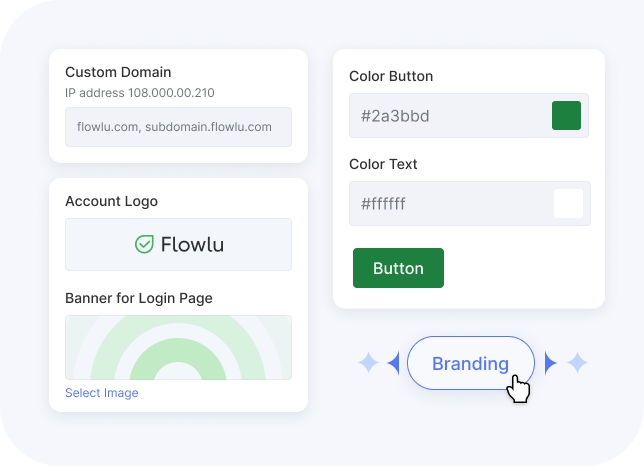The image size is (644, 466).
Task: Click the IP address 108.000.00.210 text
Action: tap(140, 93)
